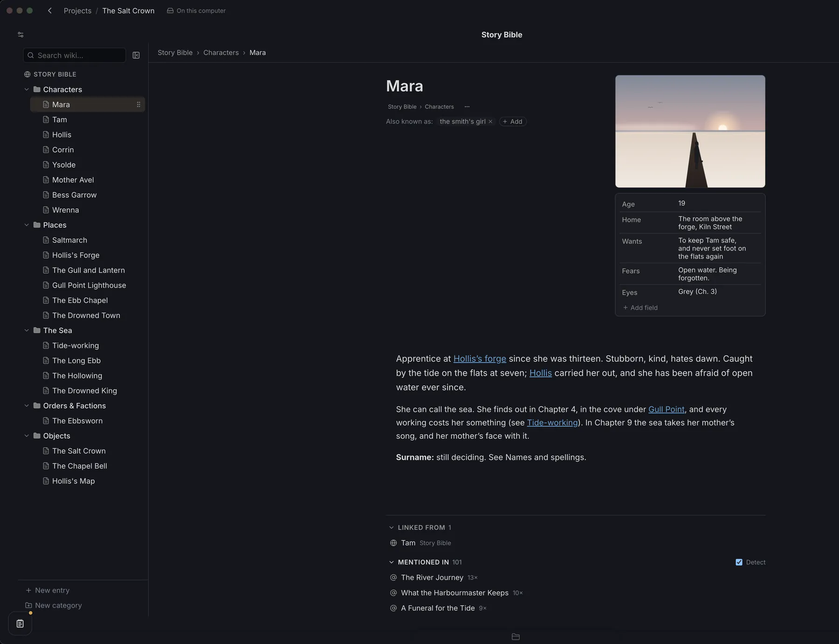Collapse the LINKED FROM section
Screen dimensions: 839x644
[392, 528]
